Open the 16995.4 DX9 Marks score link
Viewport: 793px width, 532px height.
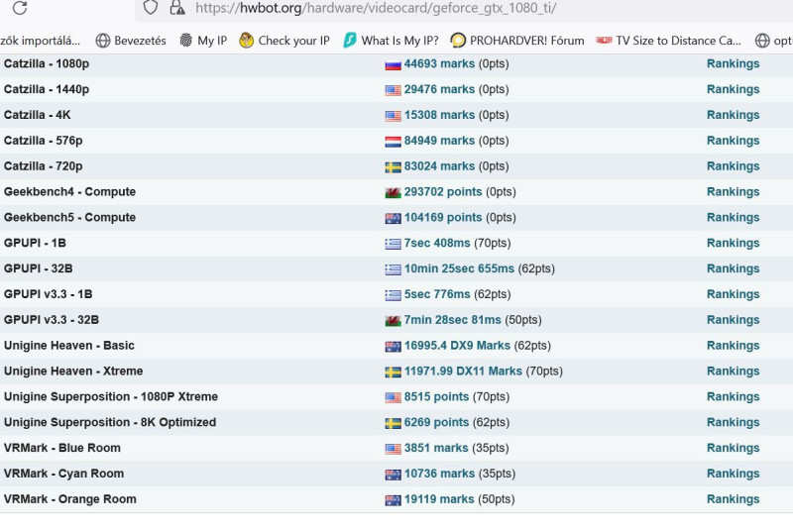pos(457,346)
